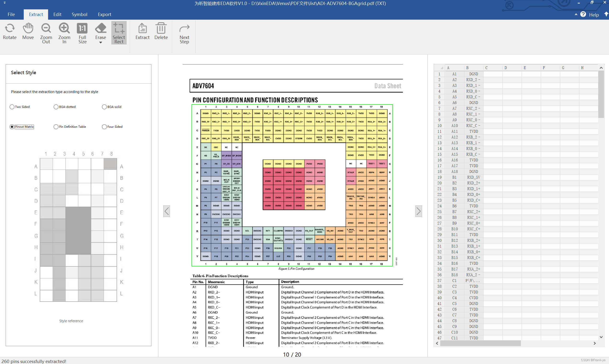Image resolution: width=609 pixels, height=364 pixels.
Task: Click the Delete trash icon
Action: 161,29
